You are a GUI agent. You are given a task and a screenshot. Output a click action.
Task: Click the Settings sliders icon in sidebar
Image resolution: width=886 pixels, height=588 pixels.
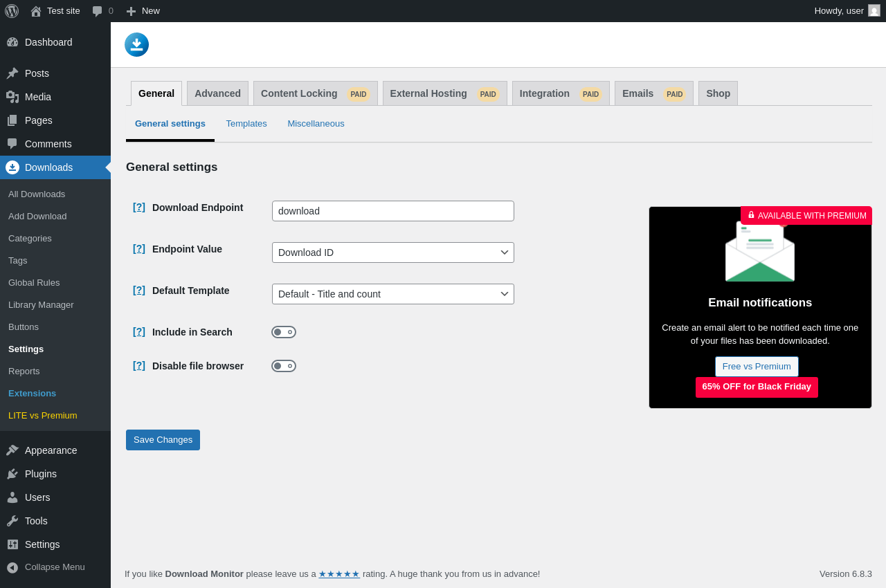point(12,544)
